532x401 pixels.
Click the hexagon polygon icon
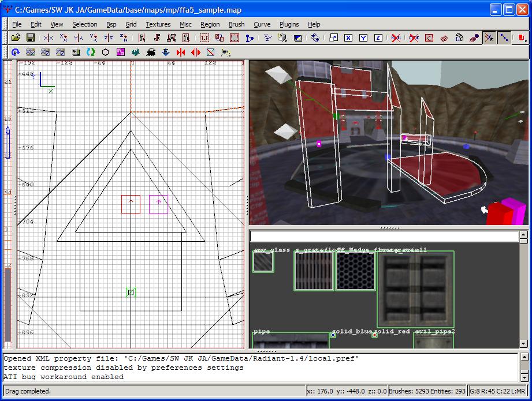pos(106,52)
